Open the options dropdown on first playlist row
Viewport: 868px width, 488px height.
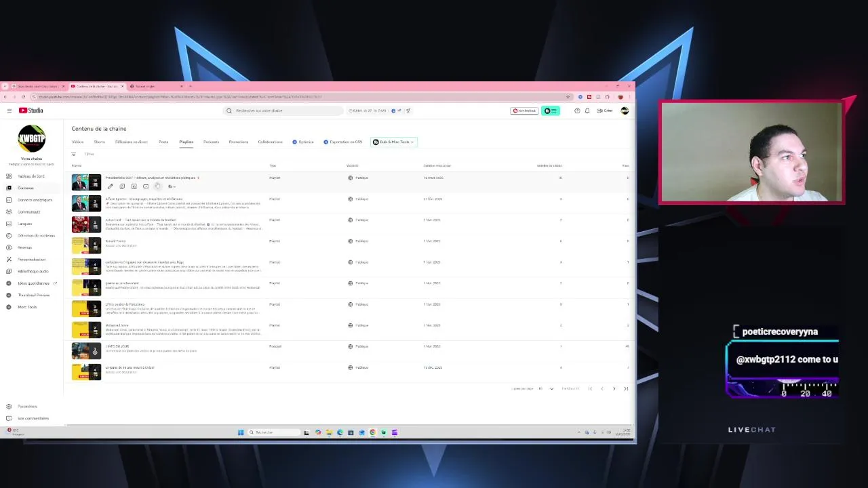[171, 186]
